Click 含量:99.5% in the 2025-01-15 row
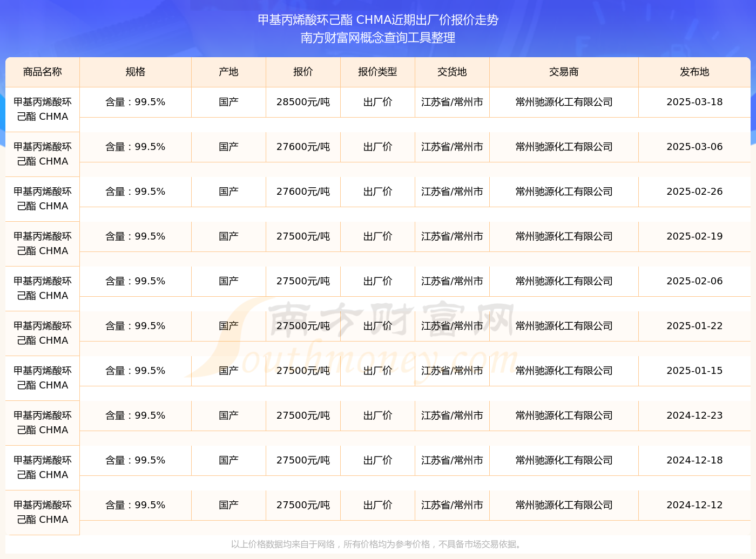Viewport: 756px width, 559px height. click(136, 371)
